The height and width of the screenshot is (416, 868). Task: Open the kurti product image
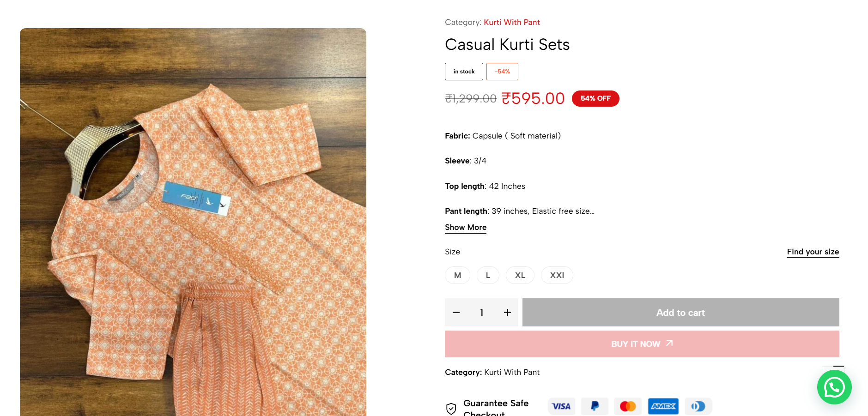pos(193,222)
